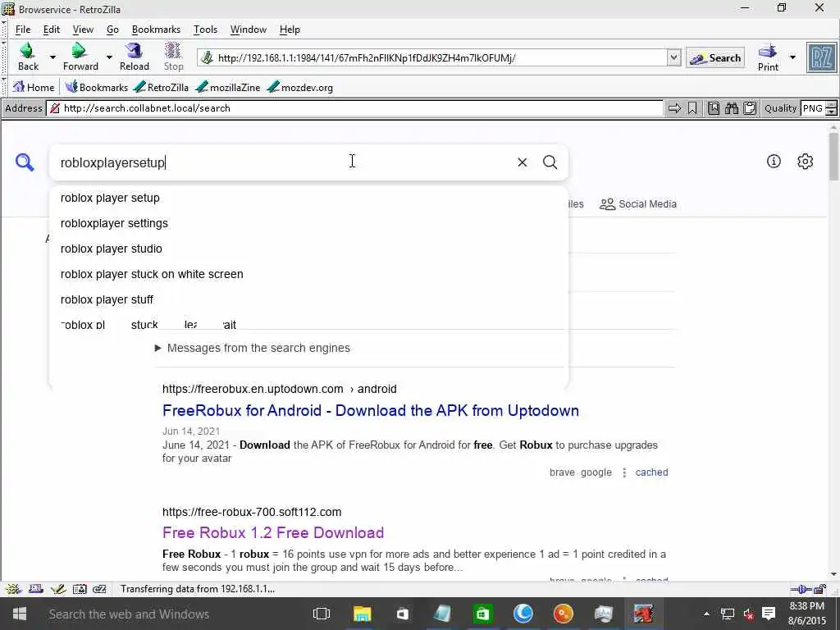
Task: Click the Browservice Address input field
Action: point(354,108)
